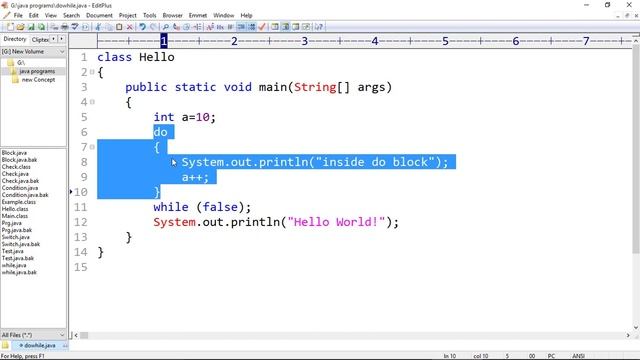Paste clipboard using the toolbar Paste icon
Viewport: 640px width, 360px height.
119,27
